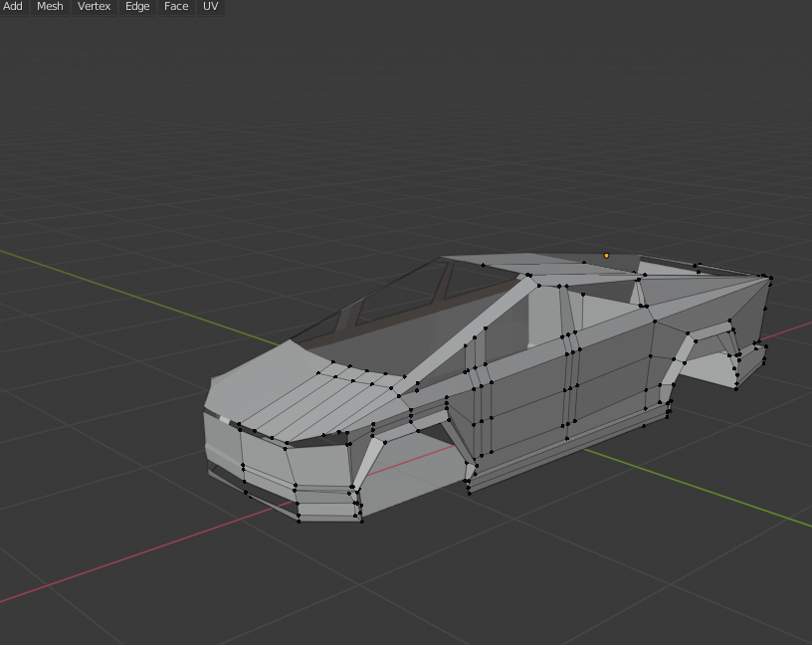Open the Edge menu
This screenshot has height=645, width=812.
pos(137,6)
